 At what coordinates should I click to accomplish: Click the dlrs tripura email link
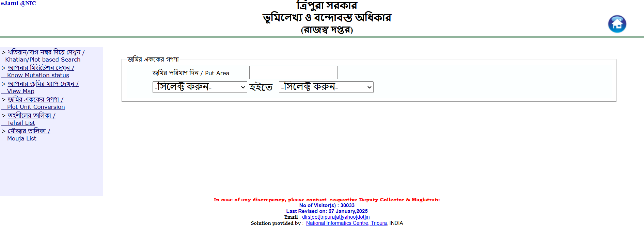pyautogui.click(x=335, y=217)
